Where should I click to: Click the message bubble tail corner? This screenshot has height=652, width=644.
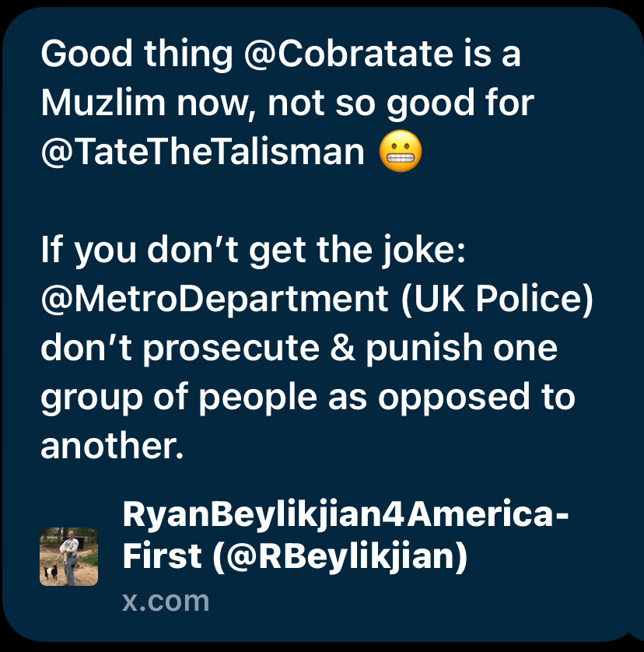(x=636, y=633)
